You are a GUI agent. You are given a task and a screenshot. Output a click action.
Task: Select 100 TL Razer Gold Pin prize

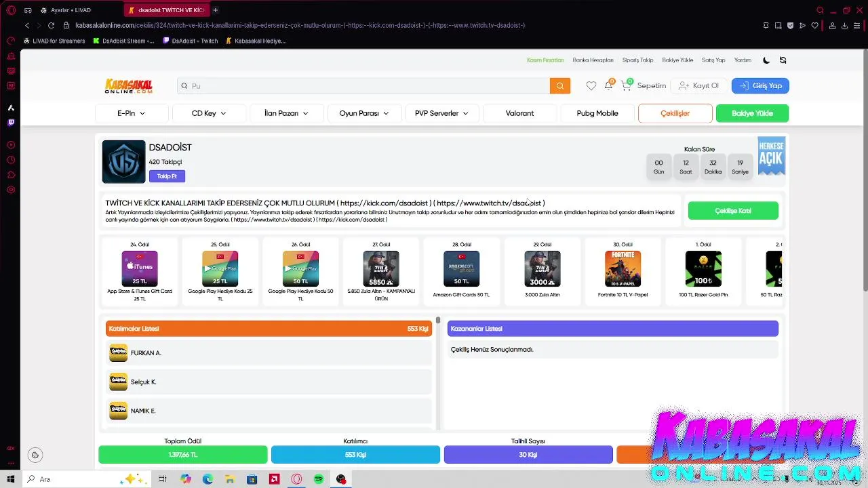point(703,273)
